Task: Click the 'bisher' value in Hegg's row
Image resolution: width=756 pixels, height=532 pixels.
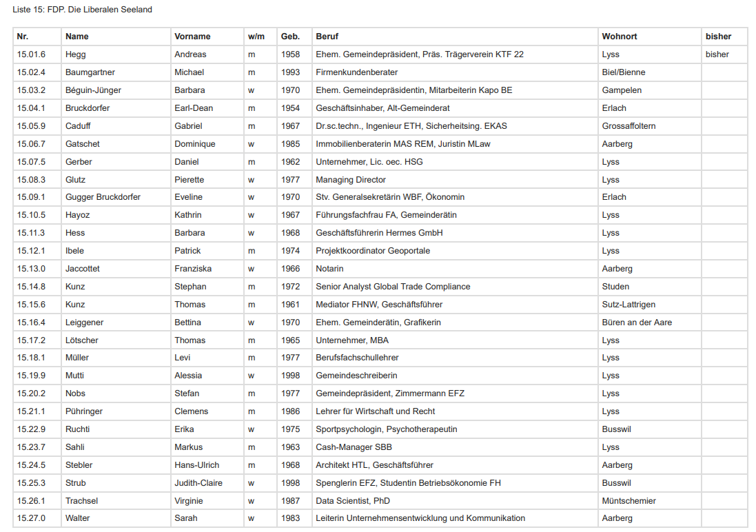Action: point(717,54)
